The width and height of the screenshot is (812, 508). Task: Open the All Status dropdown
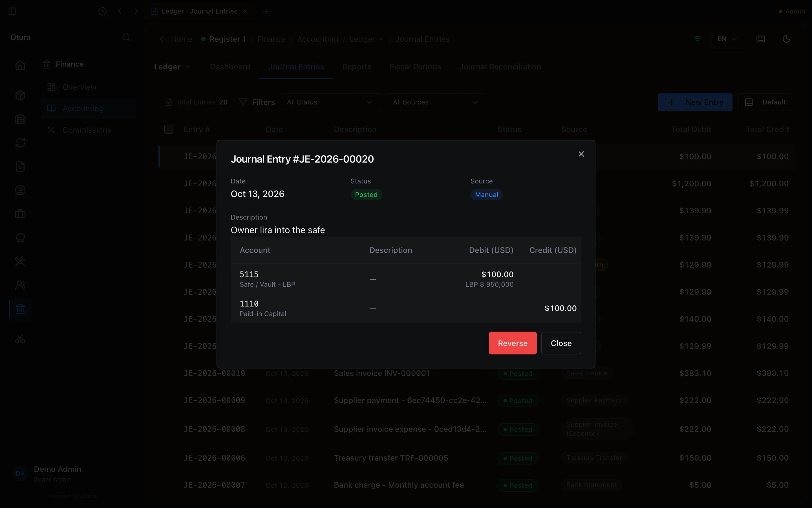coord(330,102)
